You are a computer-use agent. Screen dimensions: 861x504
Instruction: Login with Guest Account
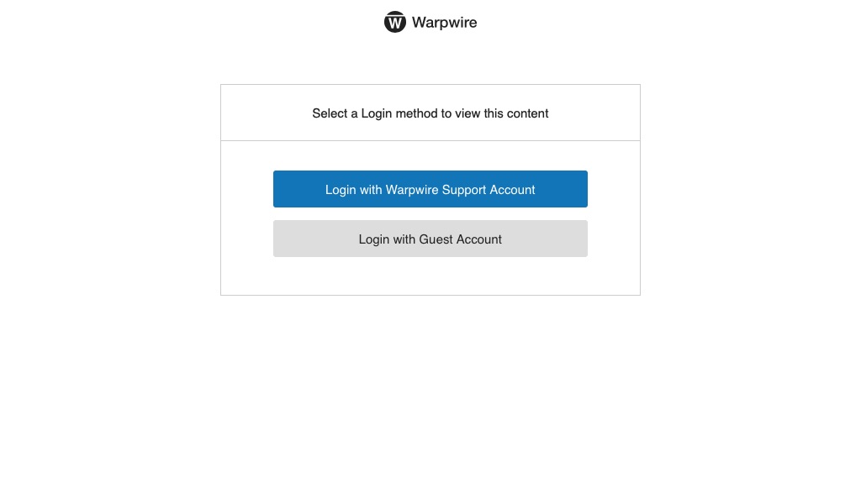[x=430, y=239]
